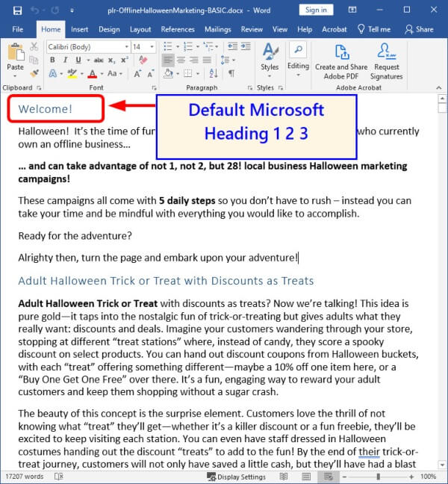Apply red font color
The height and width of the screenshot is (484, 448).
92,73
